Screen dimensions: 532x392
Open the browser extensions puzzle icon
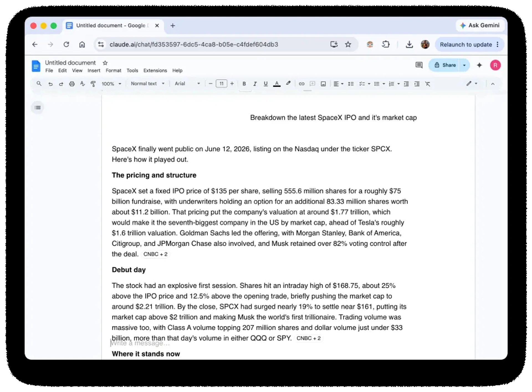385,44
